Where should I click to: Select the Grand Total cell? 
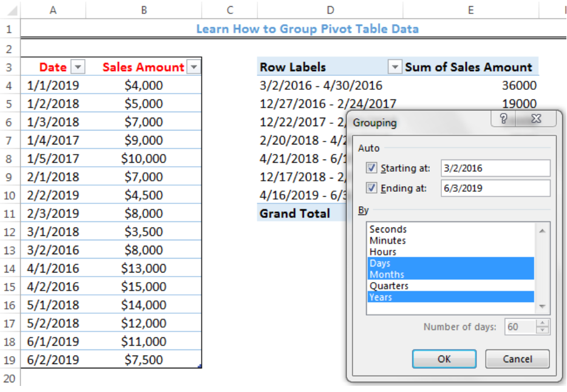(293, 213)
